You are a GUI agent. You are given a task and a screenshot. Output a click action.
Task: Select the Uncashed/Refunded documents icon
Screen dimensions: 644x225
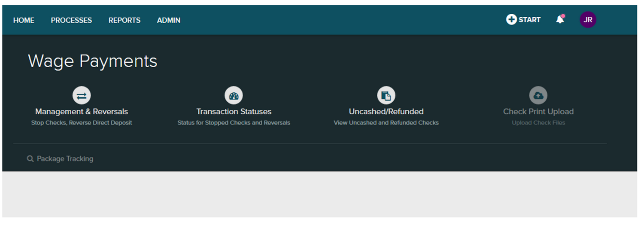(x=386, y=95)
